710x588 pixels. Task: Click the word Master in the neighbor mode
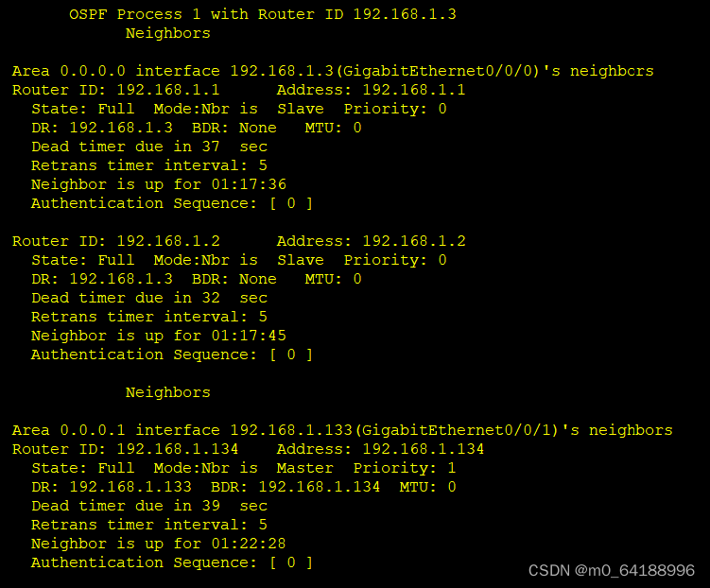tap(304, 468)
